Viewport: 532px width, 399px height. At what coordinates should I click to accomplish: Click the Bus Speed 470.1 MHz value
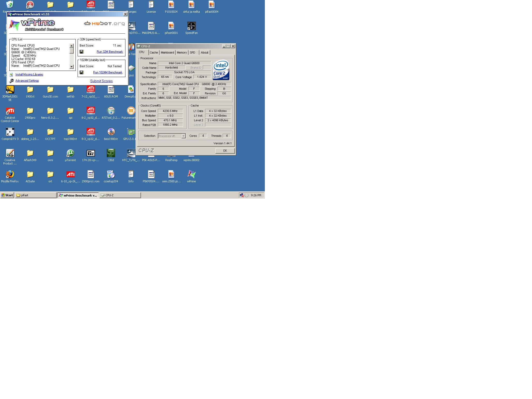(x=170, y=120)
